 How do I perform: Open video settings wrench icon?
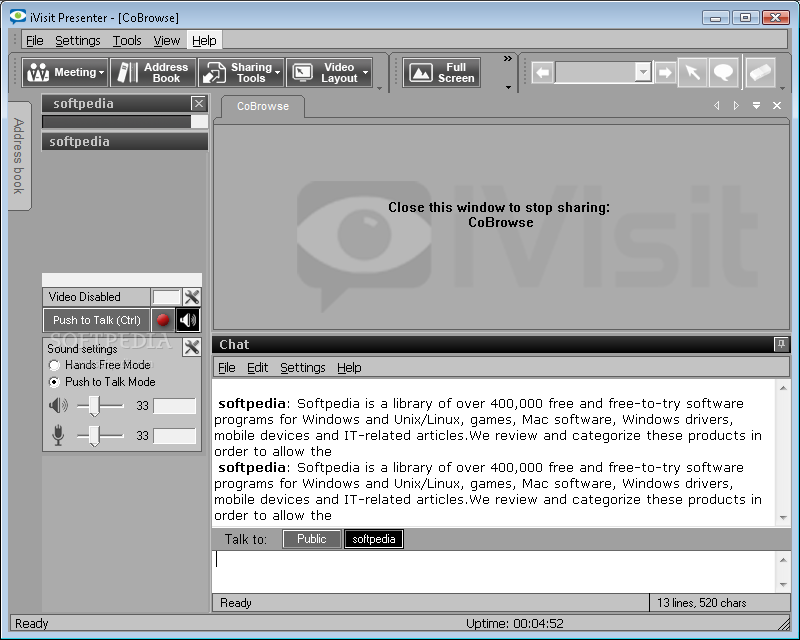(x=191, y=297)
